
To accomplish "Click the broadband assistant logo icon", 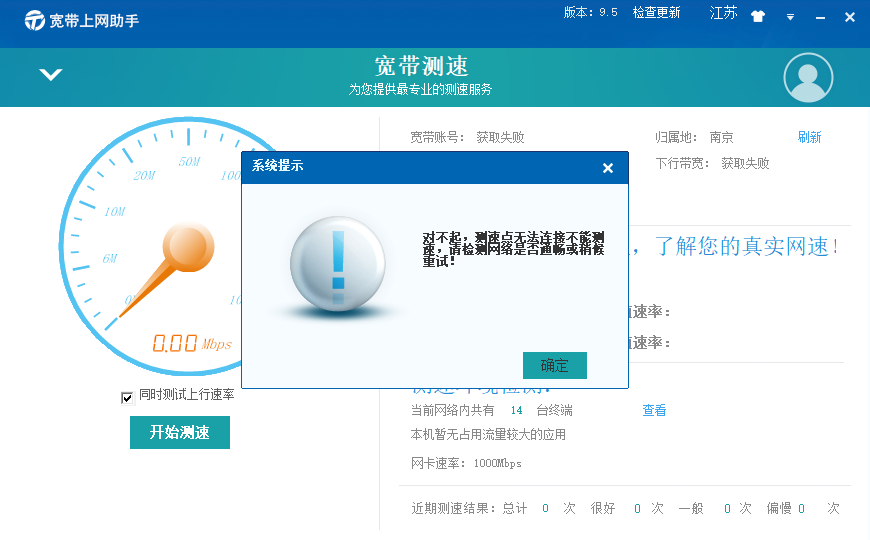I will [x=35, y=20].
